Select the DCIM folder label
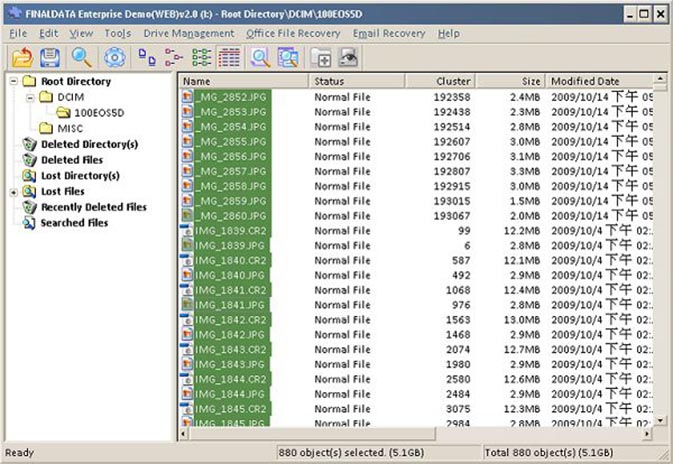Viewport: 673px width, 464px height. [x=71, y=97]
